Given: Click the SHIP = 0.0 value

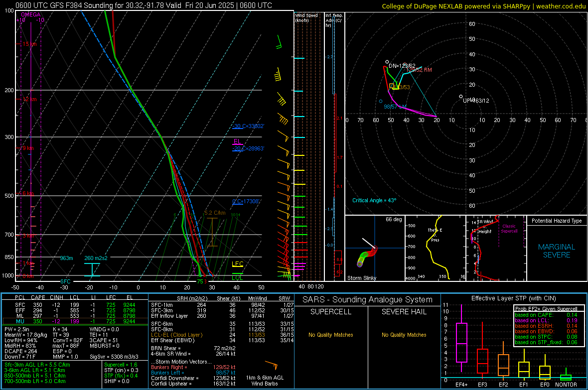Looking at the screenshot, I should [117, 381].
